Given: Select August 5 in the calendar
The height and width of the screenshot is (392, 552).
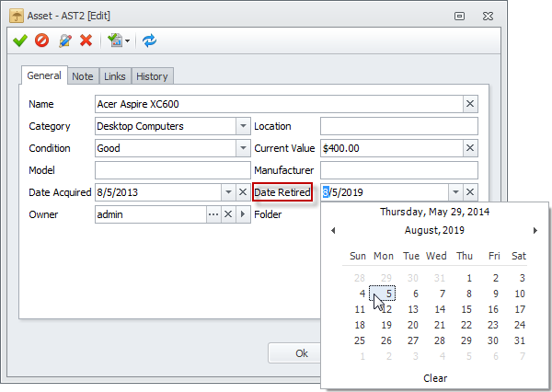Looking at the screenshot, I should tap(383, 294).
